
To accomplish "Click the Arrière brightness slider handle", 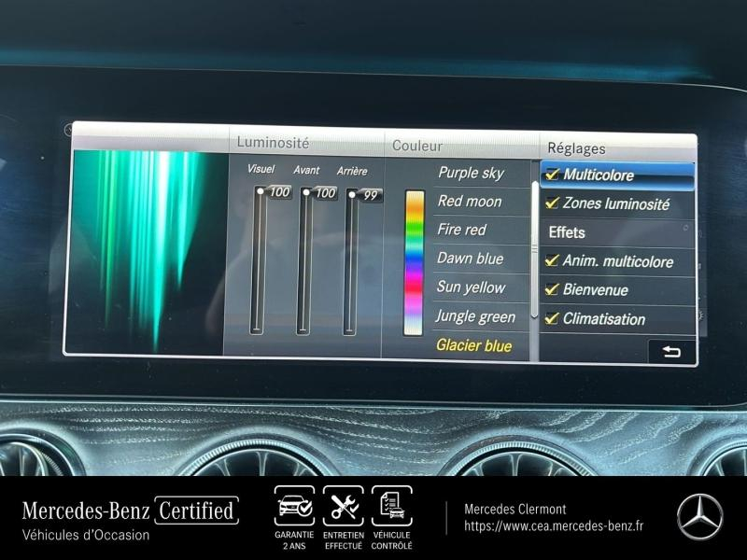I will tap(351, 194).
